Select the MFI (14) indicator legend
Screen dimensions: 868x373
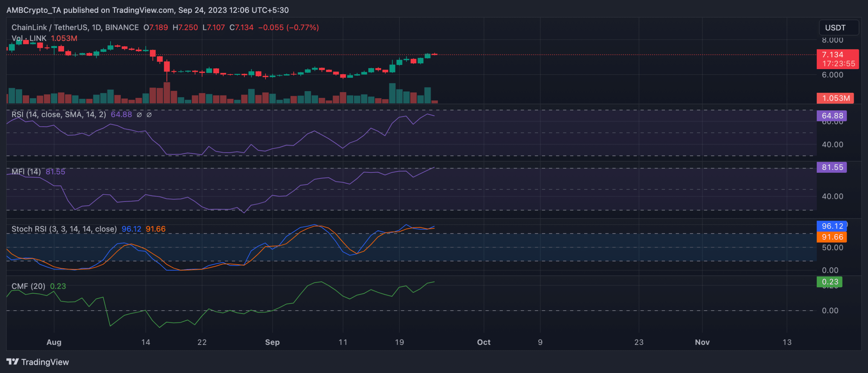pos(26,172)
